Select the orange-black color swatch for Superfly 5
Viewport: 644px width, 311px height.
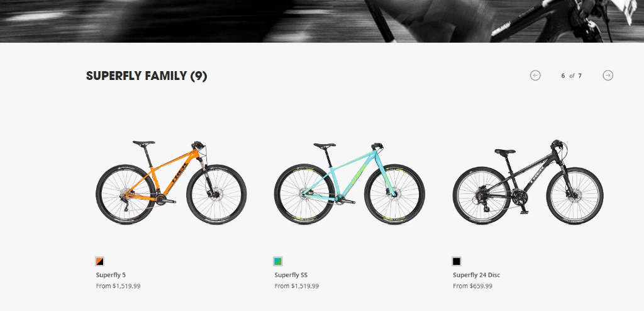(99, 261)
